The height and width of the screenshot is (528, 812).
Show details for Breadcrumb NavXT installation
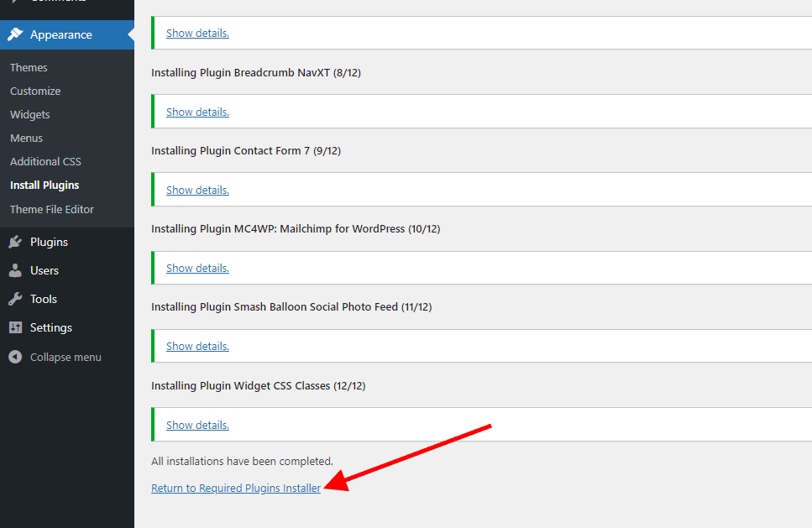[197, 112]
